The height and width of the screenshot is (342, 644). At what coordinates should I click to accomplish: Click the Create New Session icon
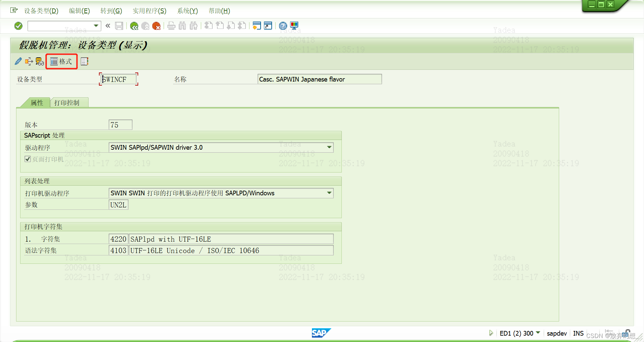pyautogui.click(x=257, y=26)
